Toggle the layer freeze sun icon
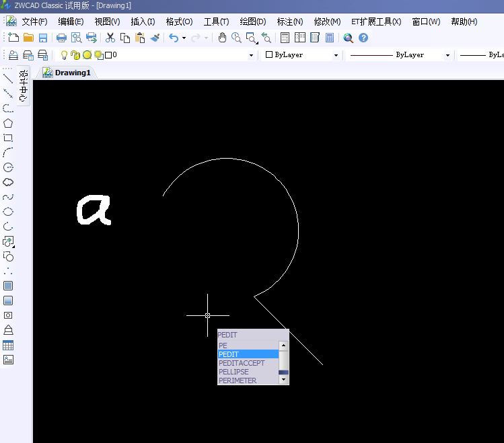 coord(87,55)
